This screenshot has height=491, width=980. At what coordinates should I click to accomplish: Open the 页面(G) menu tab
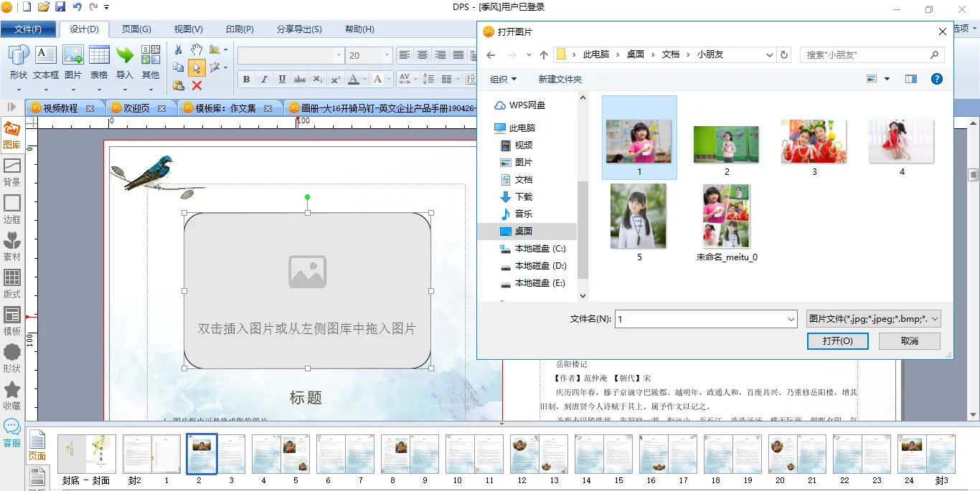(x=136, y=29)
